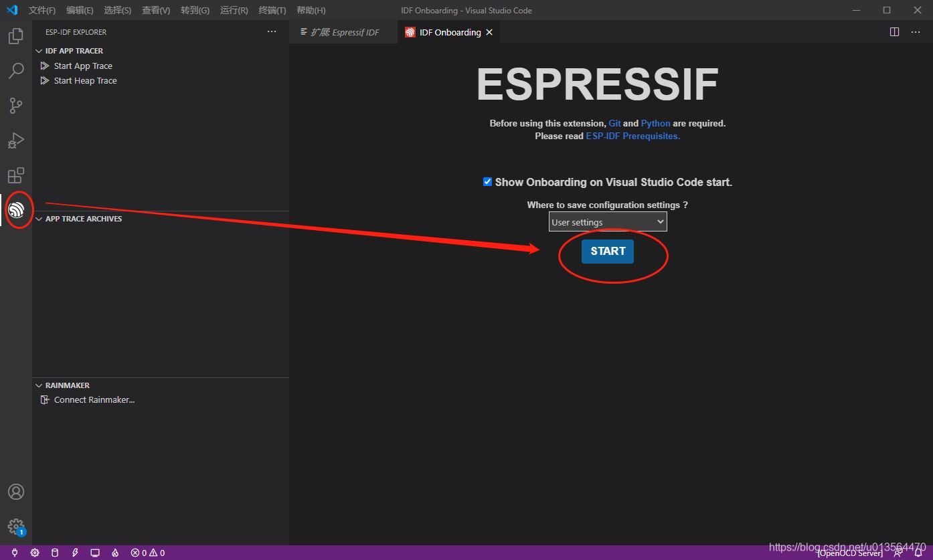Screen dimensions: 933x560
Task: Select the IDF Onboarding tab
Action: click(x=450, y=32)
